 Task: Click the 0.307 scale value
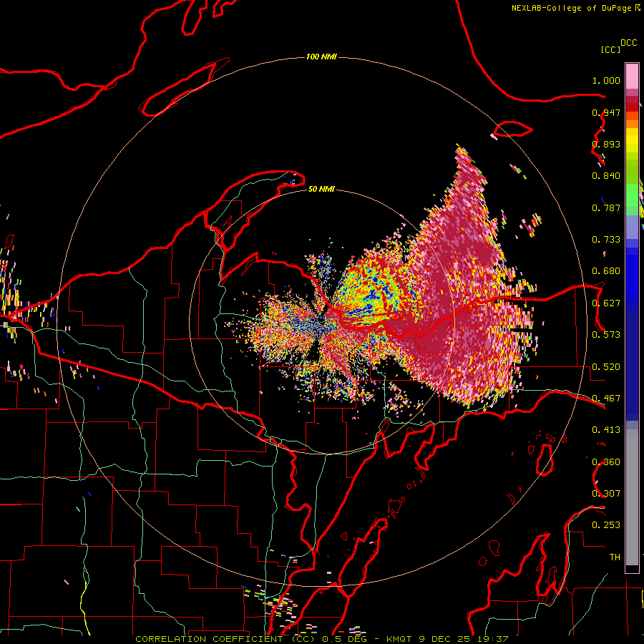606,493
